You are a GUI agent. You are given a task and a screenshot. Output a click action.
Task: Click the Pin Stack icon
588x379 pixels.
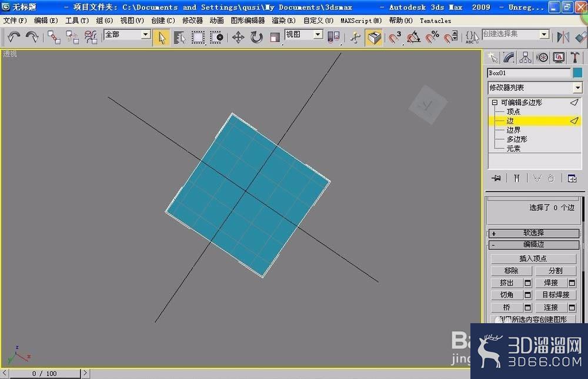[496, 178]
